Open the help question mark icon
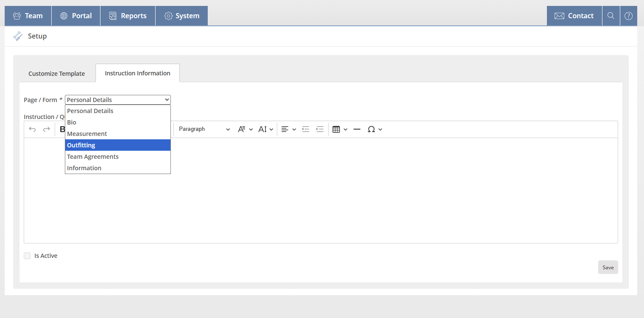 coord(628,16)
